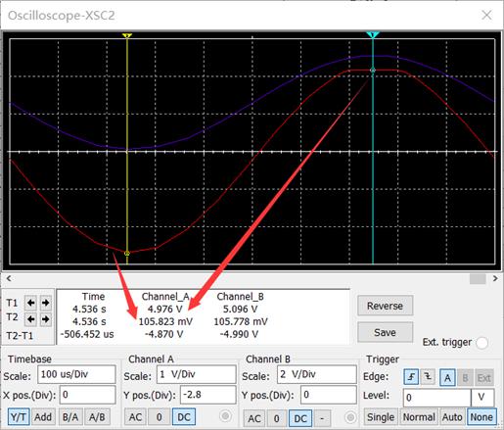
Task: Click Channel A Y pos. field
Action: tap(208, 395)
